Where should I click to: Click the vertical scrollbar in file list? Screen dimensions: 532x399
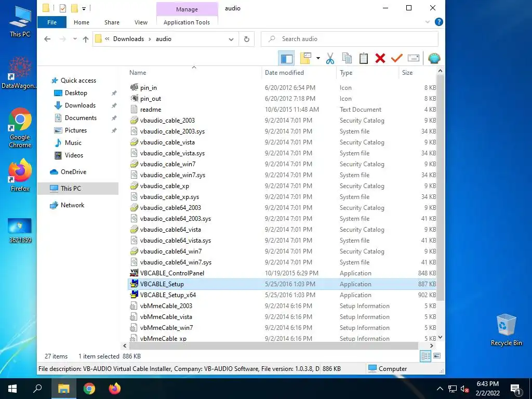(x=440, y=187)
